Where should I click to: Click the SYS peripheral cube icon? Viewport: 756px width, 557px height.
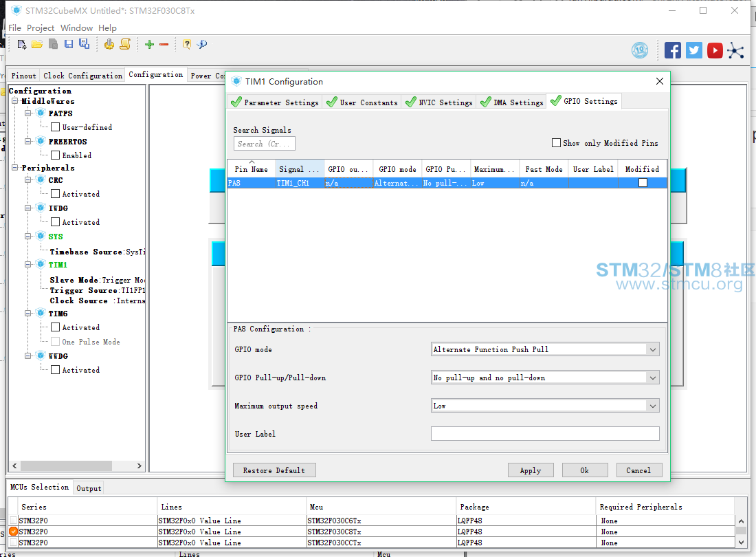point(41,237)
